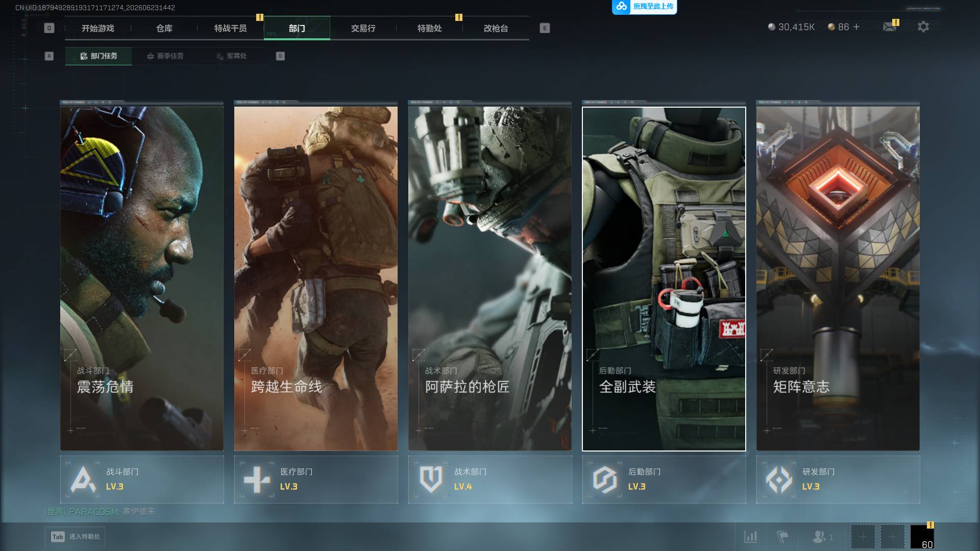
Task: Click the small expand icon on 跨越生命线 card
Action: [244, 355]
